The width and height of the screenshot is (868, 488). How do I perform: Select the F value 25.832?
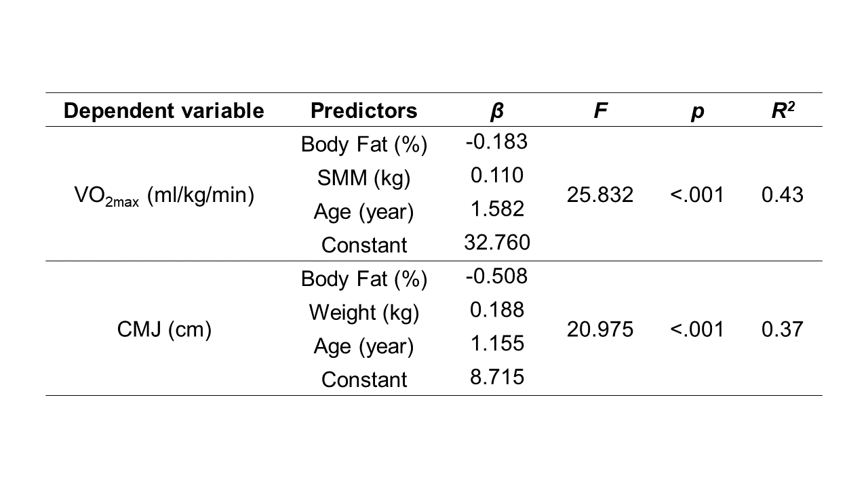[600, 195]
